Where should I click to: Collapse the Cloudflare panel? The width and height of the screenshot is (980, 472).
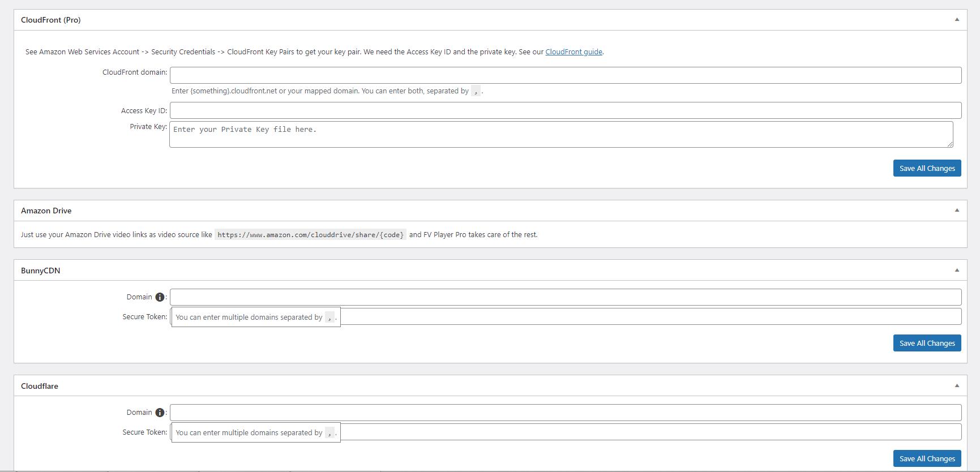click(957, 386)
